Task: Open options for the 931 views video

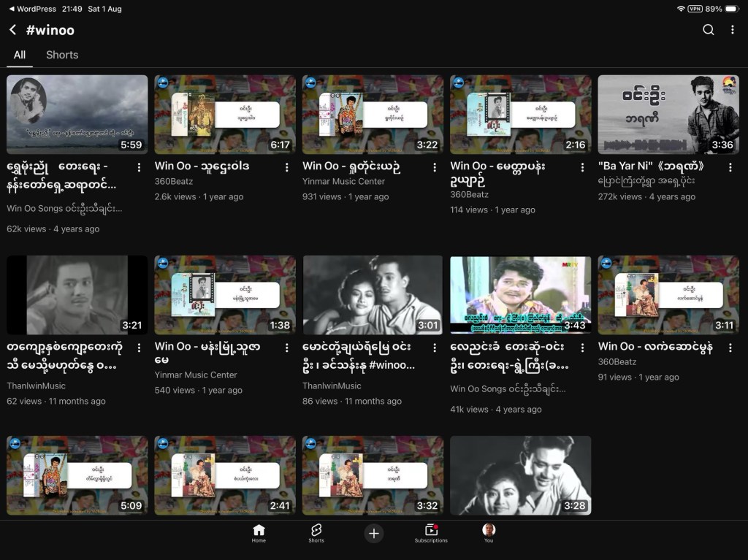Action: (x=435, y=167)
